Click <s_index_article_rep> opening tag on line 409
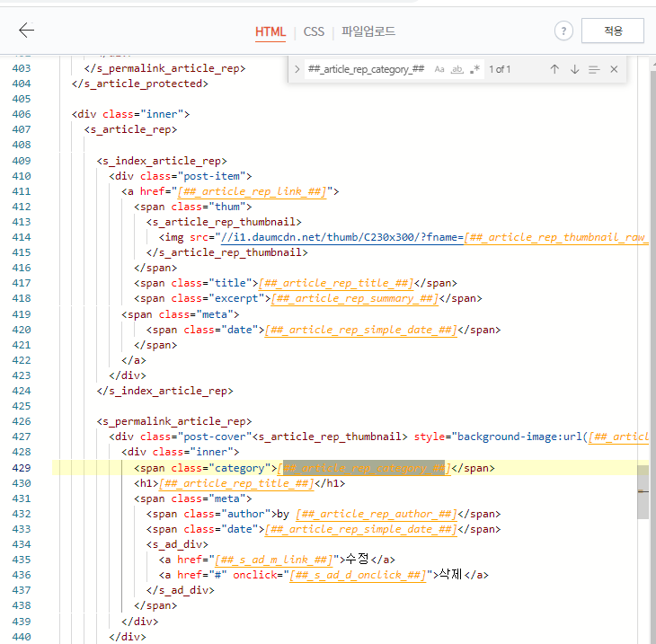The height and width of the screenshot is (644, 656). pyautogui.click(x=162, y=161)
